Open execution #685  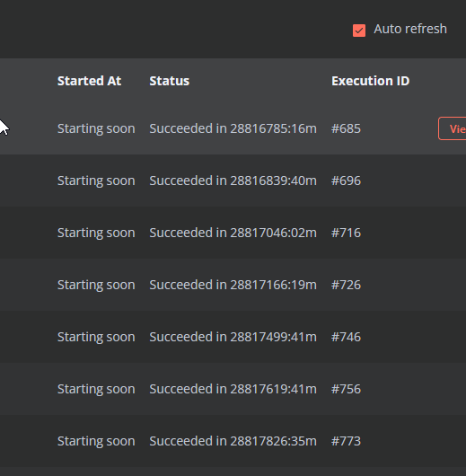346,128
